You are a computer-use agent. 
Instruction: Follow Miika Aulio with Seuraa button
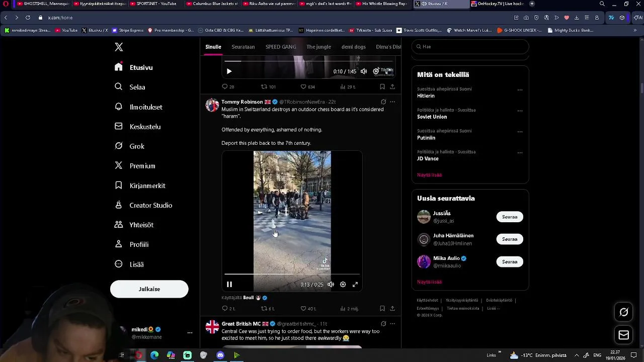(510, 262)
